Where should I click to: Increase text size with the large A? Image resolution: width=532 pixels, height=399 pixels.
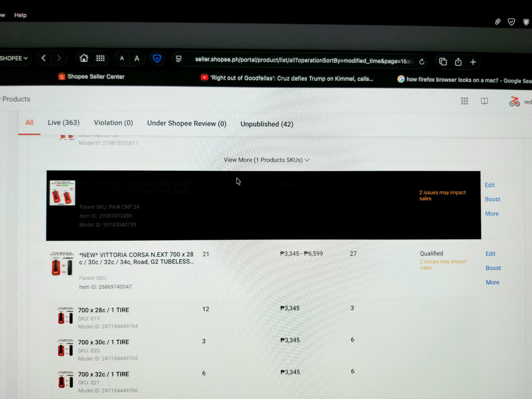[x=137, y=59]
